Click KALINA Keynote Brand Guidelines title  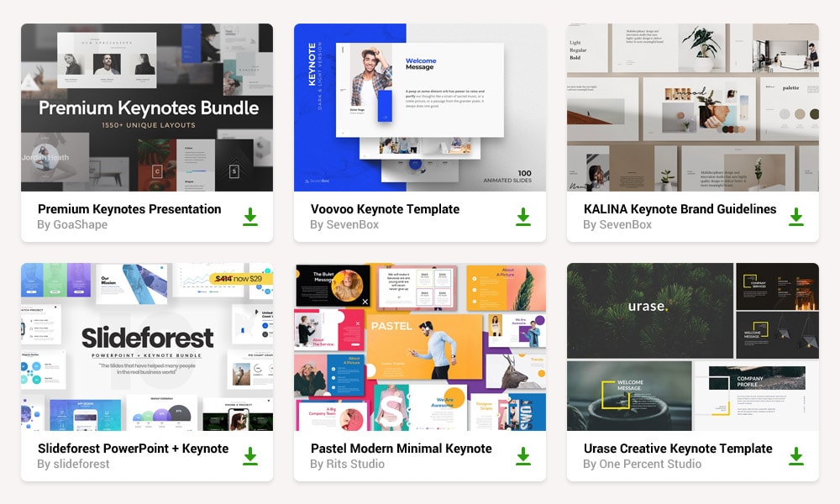pyautogui.click(x=680, y=209)
